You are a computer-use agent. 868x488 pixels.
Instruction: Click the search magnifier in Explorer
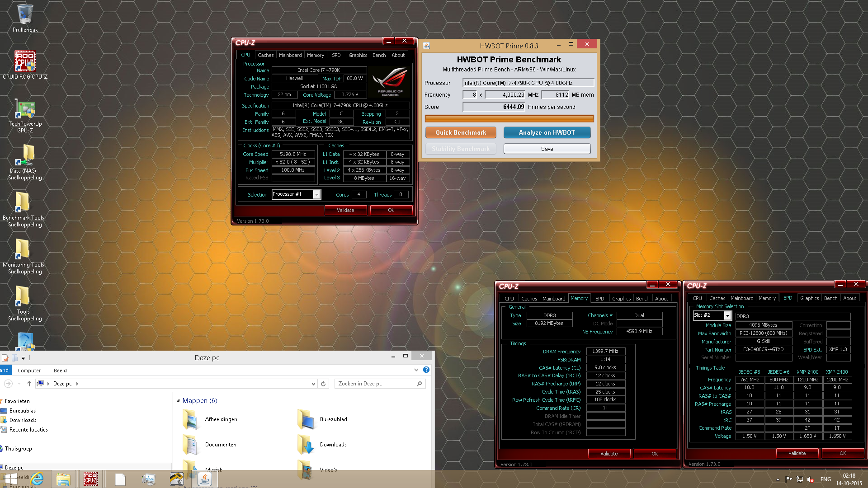(419, 384)
